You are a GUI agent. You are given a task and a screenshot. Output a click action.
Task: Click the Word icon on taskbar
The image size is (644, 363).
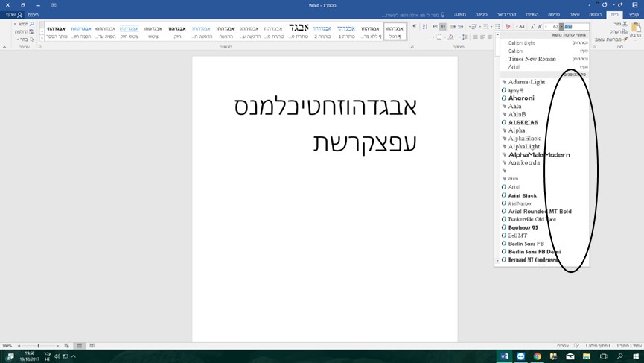click(504, 356)
